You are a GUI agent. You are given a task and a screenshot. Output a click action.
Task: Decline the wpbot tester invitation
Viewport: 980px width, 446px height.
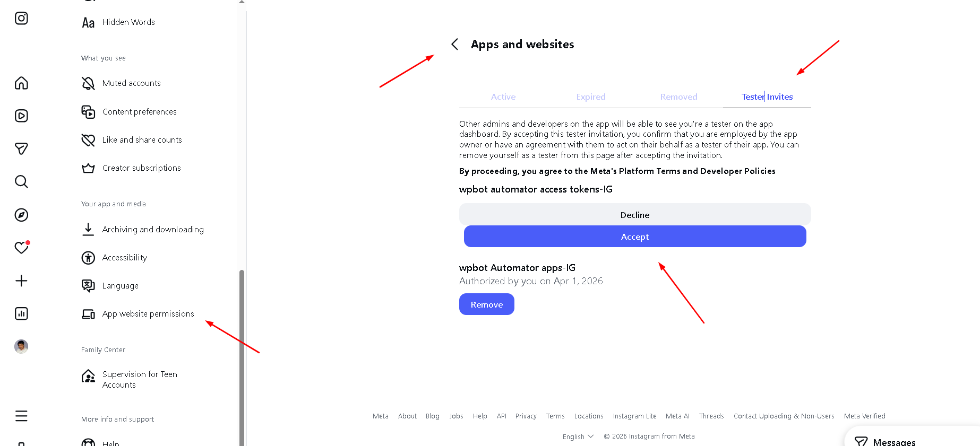coord(635,215)
